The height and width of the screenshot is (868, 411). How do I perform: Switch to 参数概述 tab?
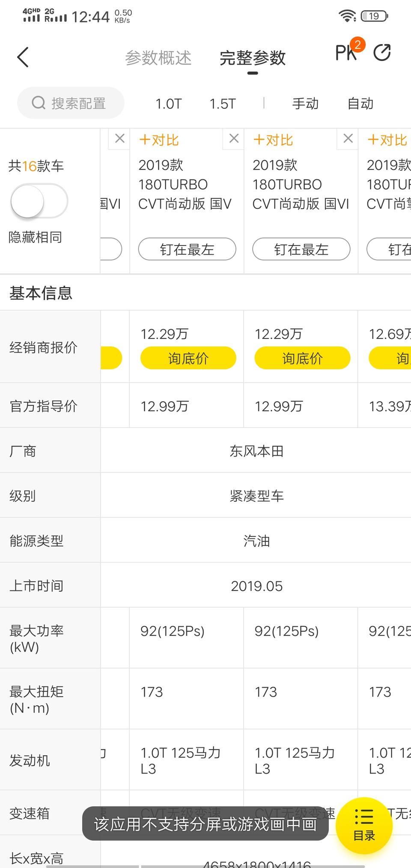pos(158,58)
